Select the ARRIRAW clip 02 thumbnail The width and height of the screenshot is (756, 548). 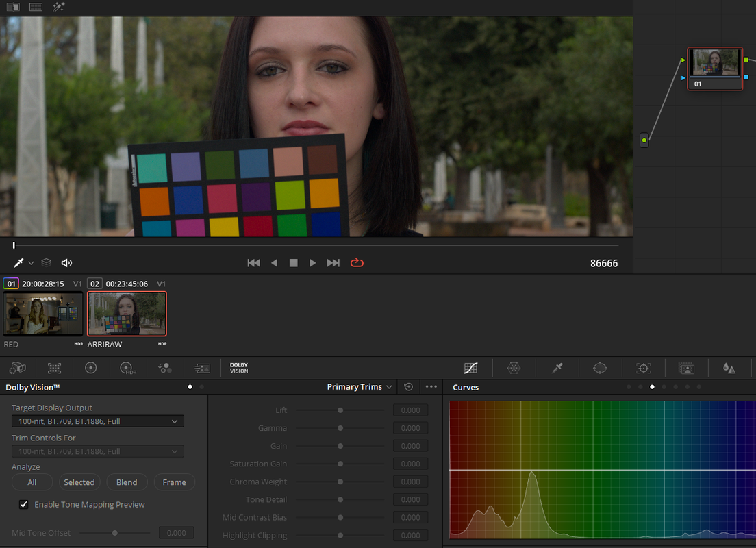tap(127, 314)
